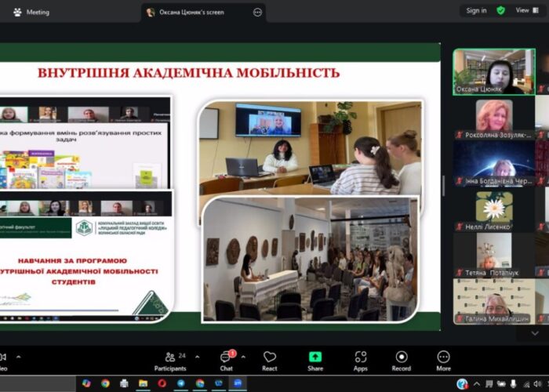Start recording with the Record button
The width and height of the screenshot is (549, 392).
pyautogui.click(x=402, y=360)
